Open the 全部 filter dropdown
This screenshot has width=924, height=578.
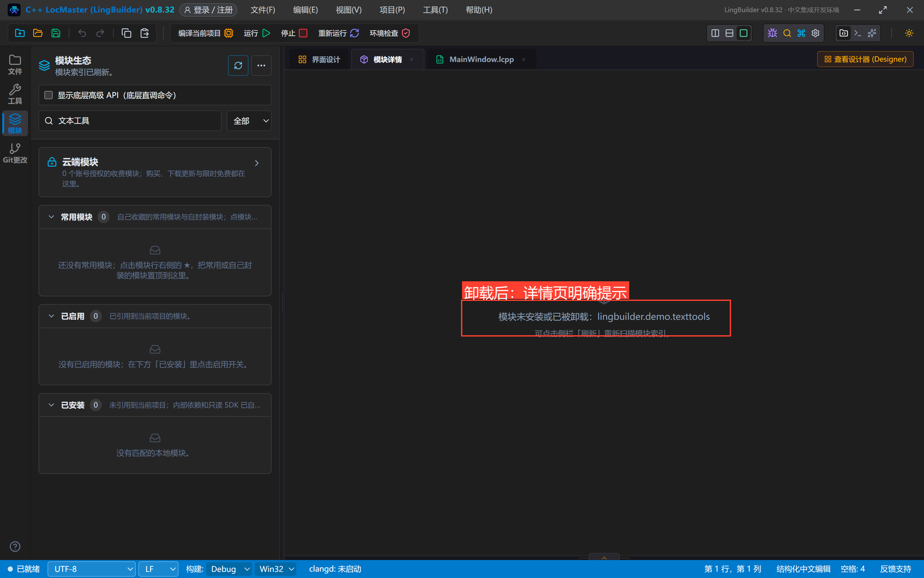pyautogui.click(x=249, y=121)
